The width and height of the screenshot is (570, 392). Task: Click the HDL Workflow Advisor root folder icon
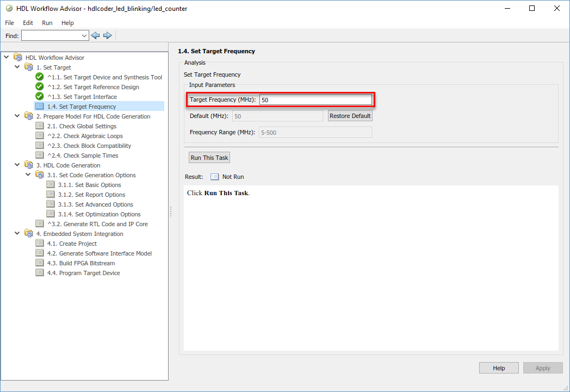pyautogui.click(x=17, y=58)
